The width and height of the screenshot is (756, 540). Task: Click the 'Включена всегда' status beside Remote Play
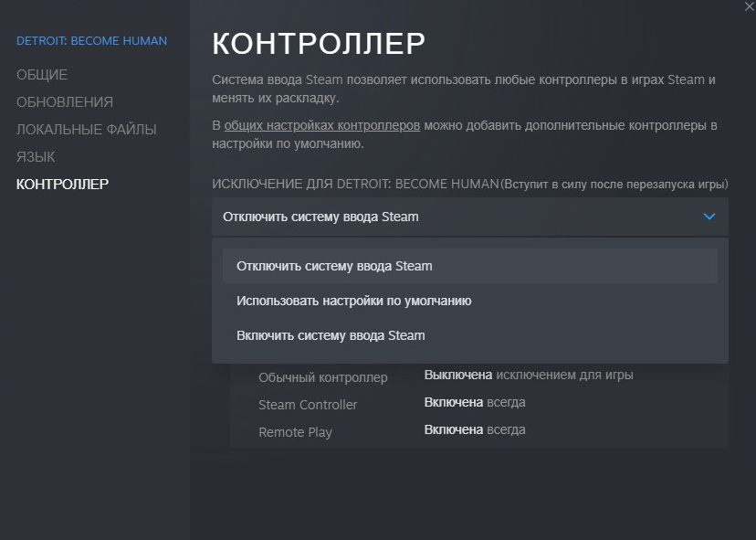475,429
